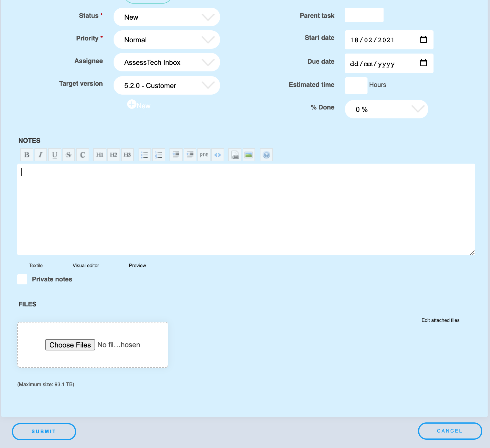Tick the Private notes checkbox
Viewport: 490px width, 448px height.
pyautogui.click(x=22, y=279)
